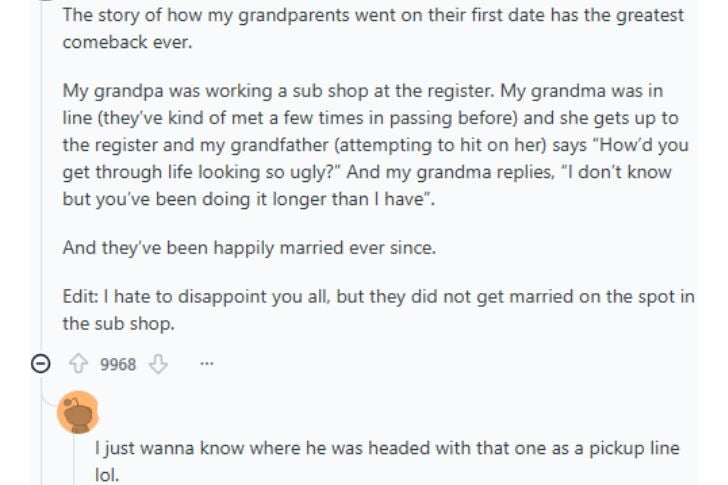The image size is (728, 485).
Task: Click the 9968 vote count
Action: click(118, 364)
